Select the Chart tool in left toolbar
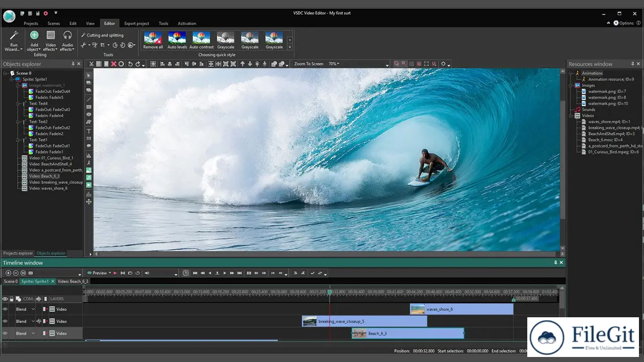 coord(89,155)
